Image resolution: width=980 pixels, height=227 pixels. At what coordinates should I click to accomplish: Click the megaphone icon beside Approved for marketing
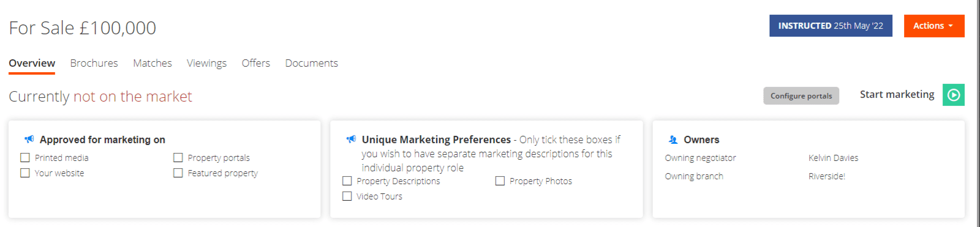[29, 140]
